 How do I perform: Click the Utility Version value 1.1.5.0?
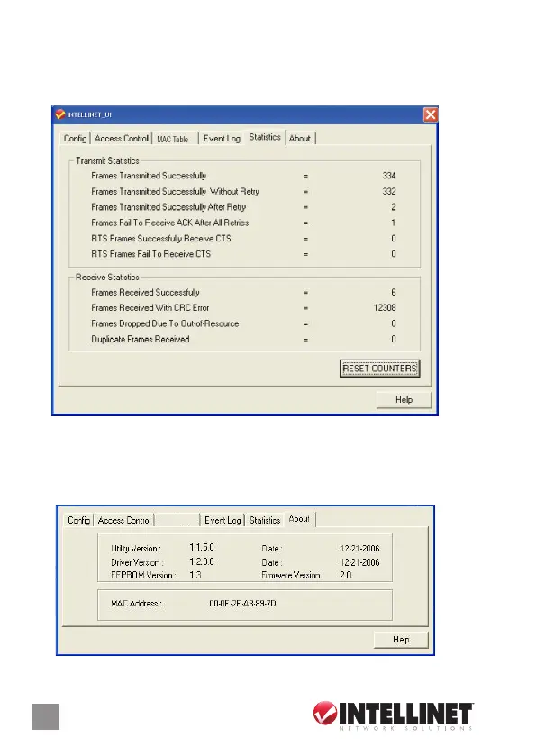(202, 547)
